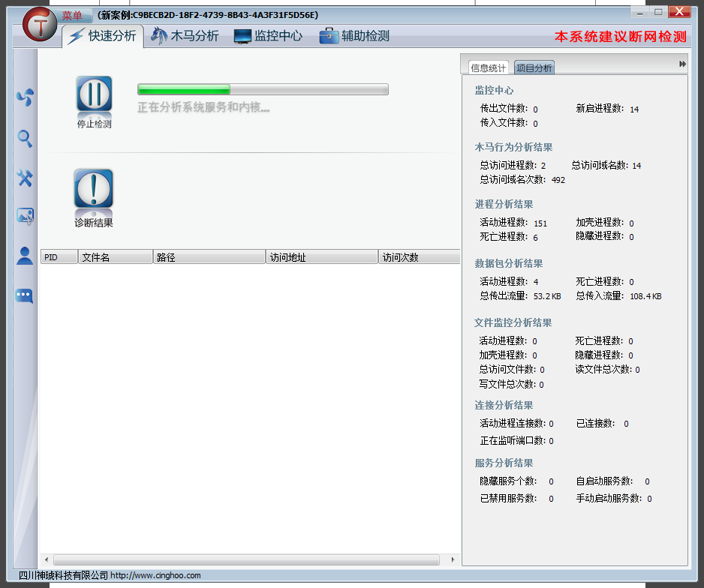Screen dimensions: 704x588
Task: Open the 诊断结果 exclamation icon
Action: coord(93,188)
